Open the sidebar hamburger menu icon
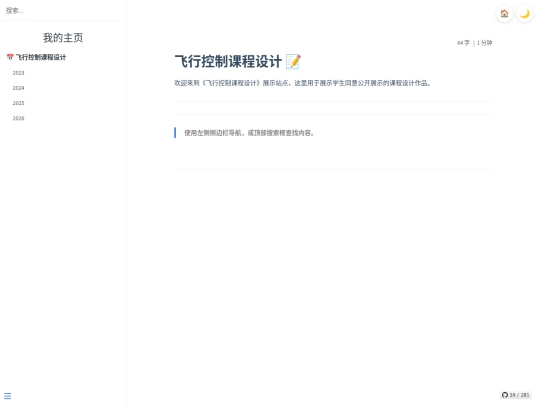 (8, 396)
